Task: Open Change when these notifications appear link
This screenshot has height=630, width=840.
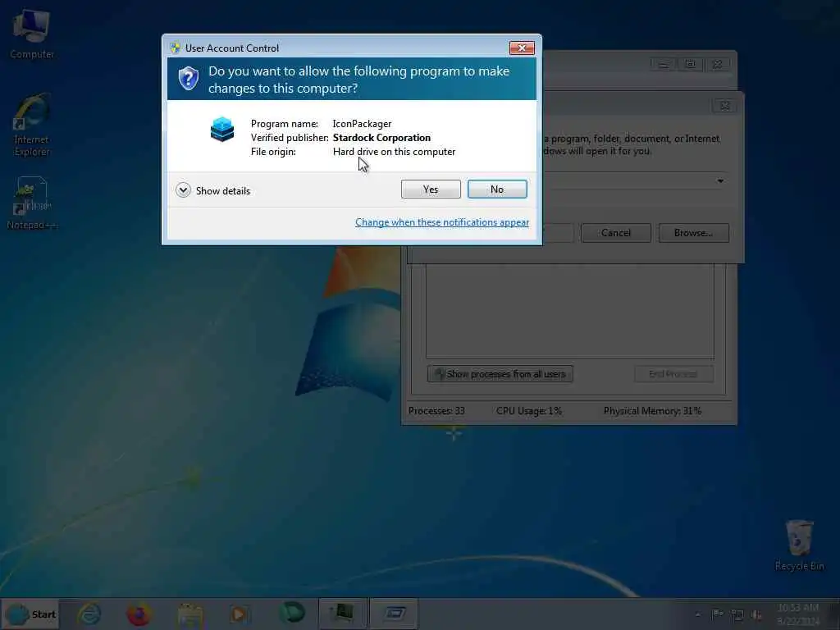Action: tap(442, 222)
